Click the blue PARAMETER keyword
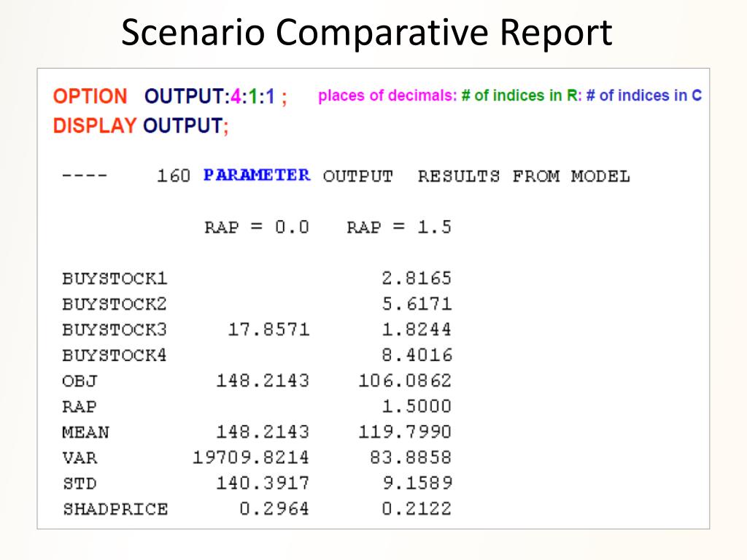 coord(257,175)
